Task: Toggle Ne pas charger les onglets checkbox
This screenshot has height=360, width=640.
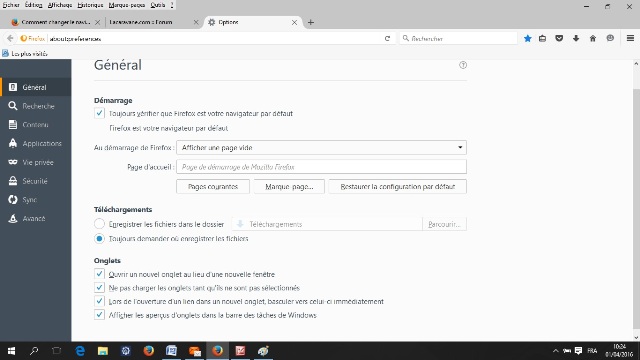Action: (99, 287)
